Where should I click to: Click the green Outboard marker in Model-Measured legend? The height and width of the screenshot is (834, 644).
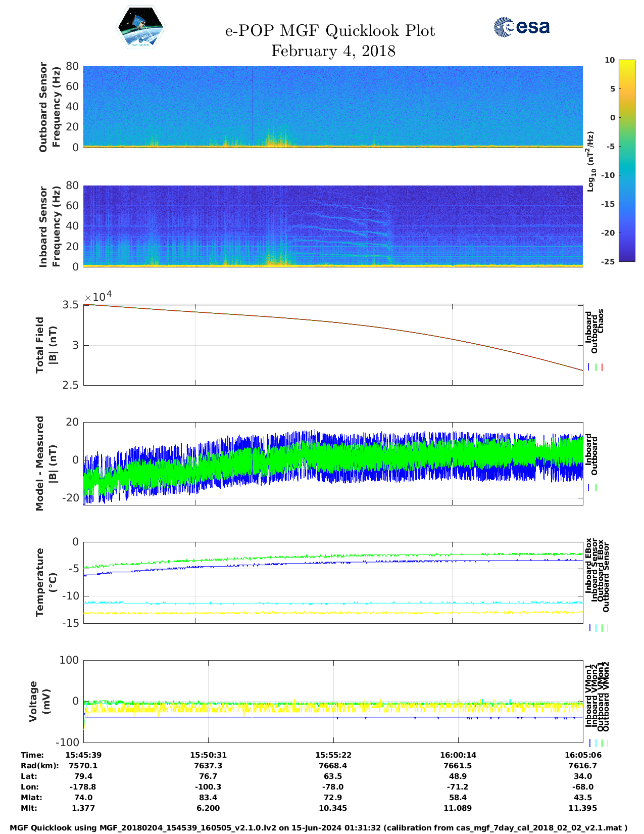point(596,488)
